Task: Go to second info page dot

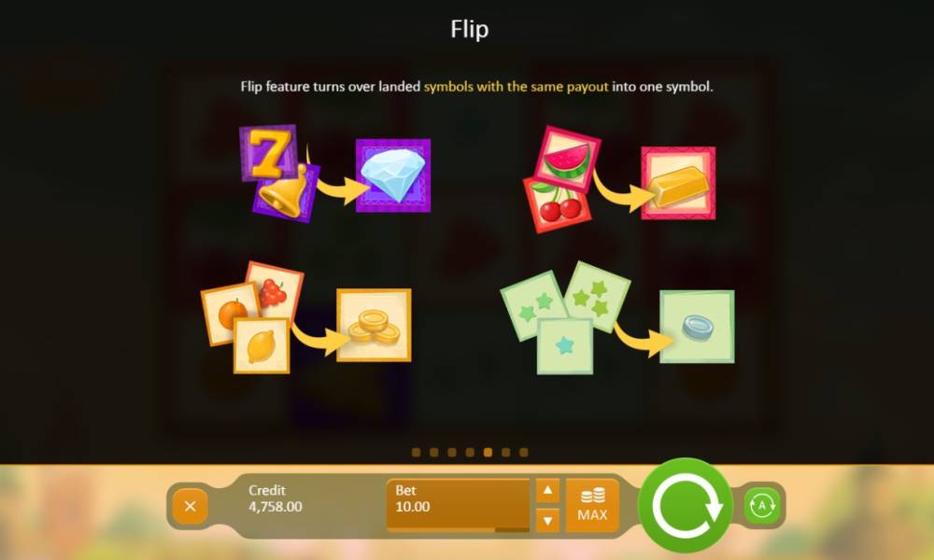Action: click(434, 453)
